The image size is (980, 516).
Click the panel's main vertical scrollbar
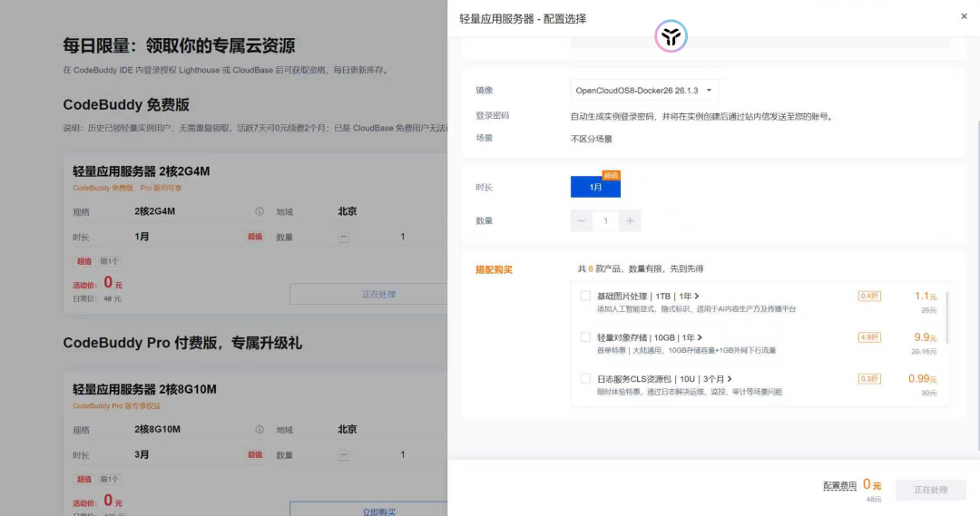coord(977,284)
